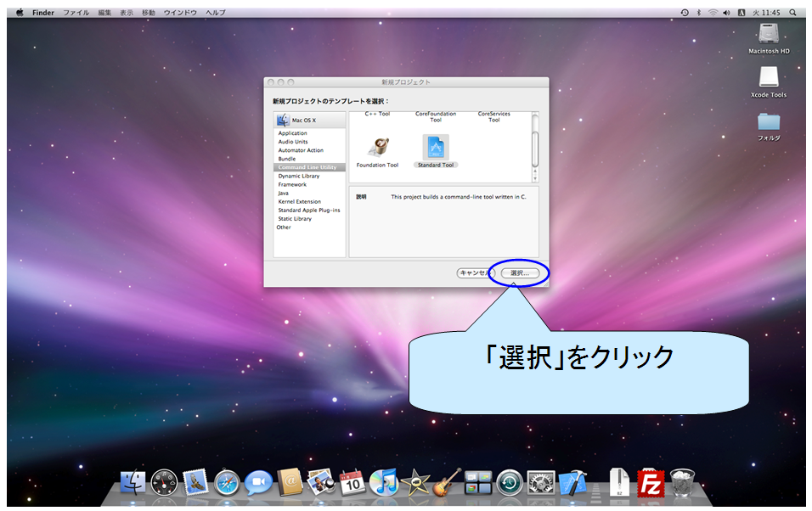812x511 pixels.
Task: Open the ウインドウ menu
Action: [x=180, y=13]
